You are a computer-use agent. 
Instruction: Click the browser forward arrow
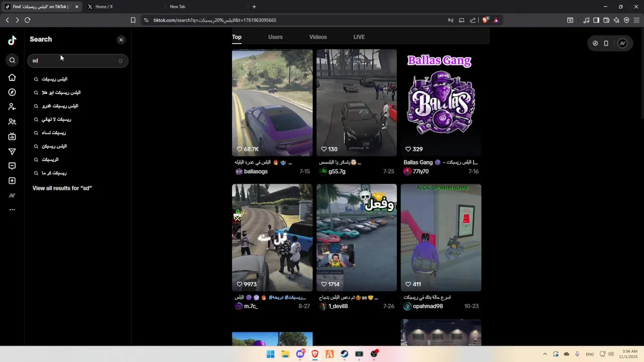coord(17,20)
